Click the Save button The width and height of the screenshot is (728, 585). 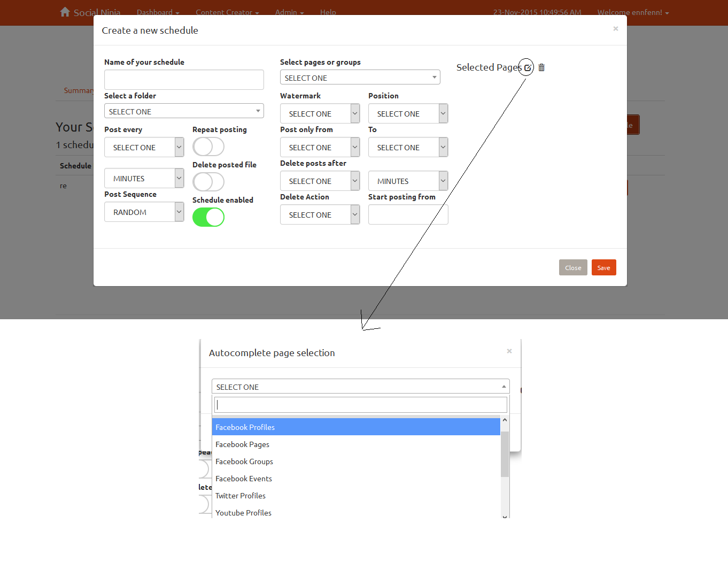coord(603,268)
